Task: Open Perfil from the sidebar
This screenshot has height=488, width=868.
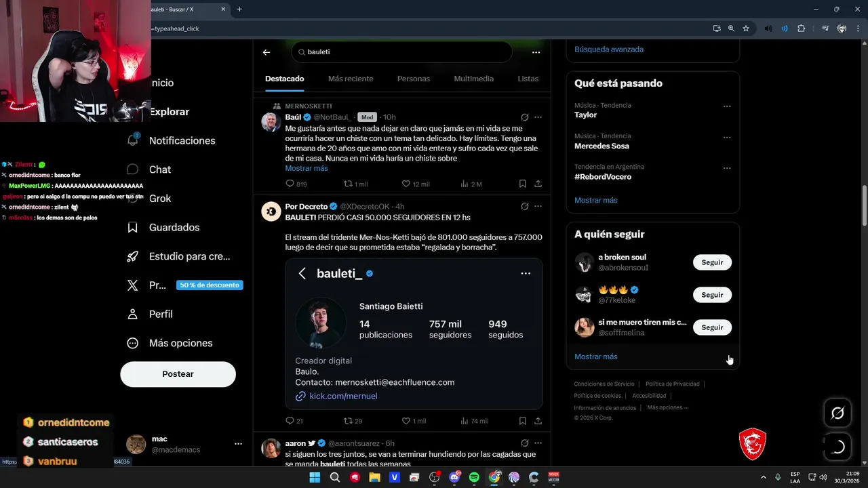Action: click(150, 314)
